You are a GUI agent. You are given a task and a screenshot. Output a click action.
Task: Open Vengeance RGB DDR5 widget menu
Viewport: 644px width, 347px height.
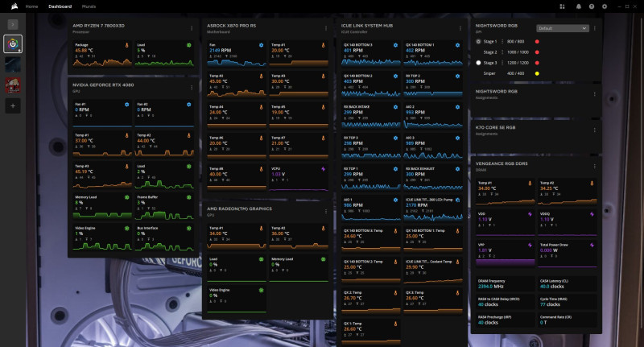click(x=594, y=167)
